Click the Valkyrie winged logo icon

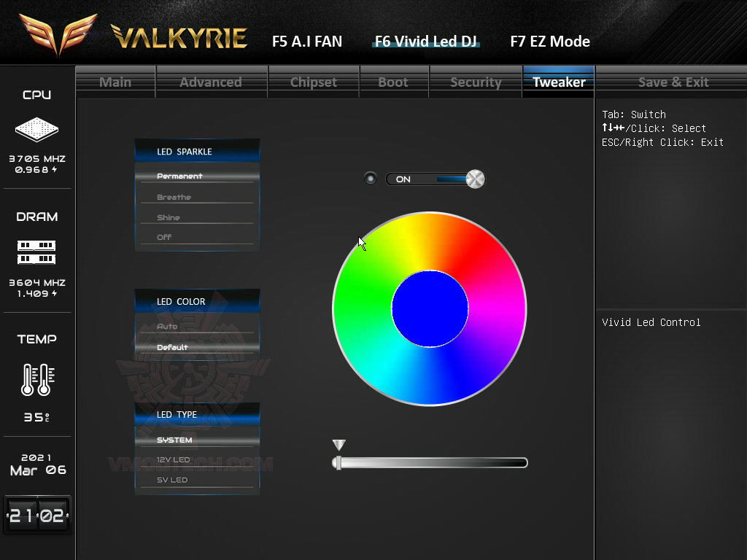pyautogui.click(x=58, y=34)
